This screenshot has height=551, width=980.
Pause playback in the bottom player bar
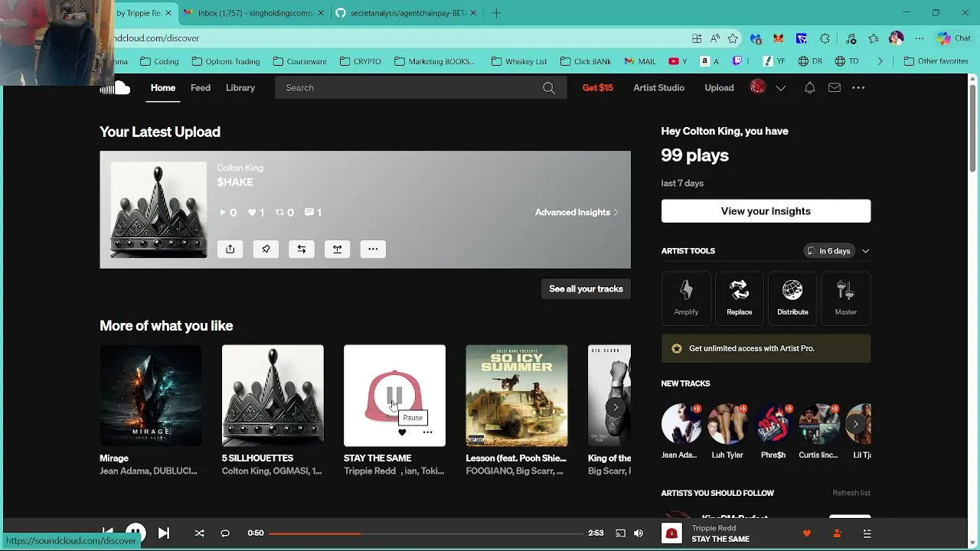tap(136, 533)
